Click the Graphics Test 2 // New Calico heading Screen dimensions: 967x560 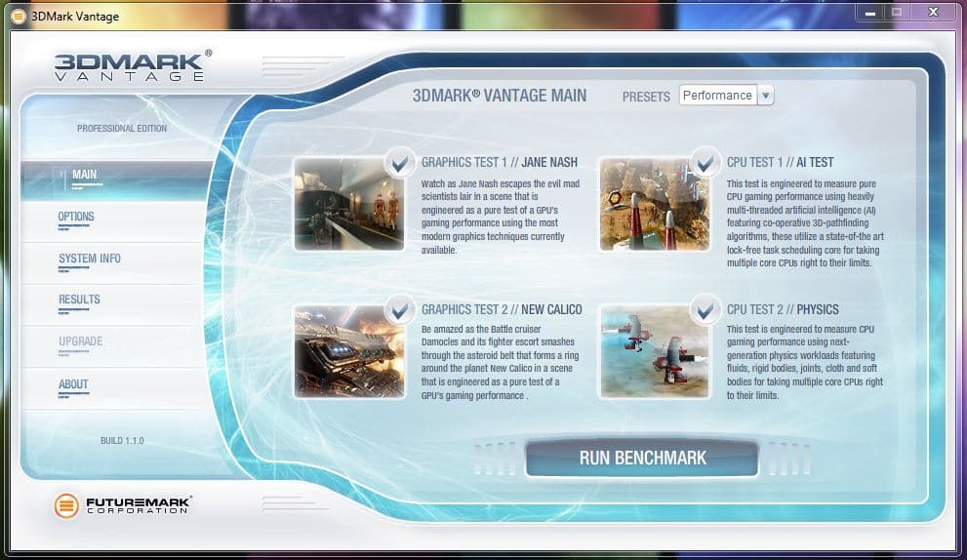point(502,309)
